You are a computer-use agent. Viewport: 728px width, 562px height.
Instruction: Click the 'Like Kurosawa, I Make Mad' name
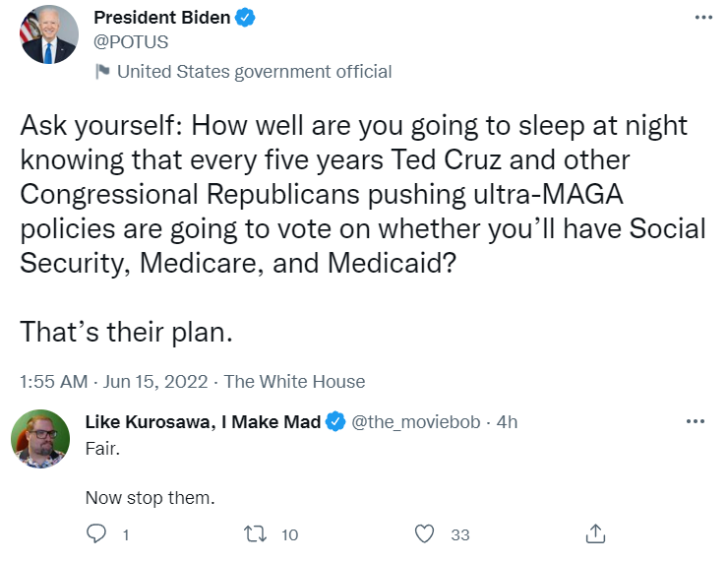coord(203,422)
